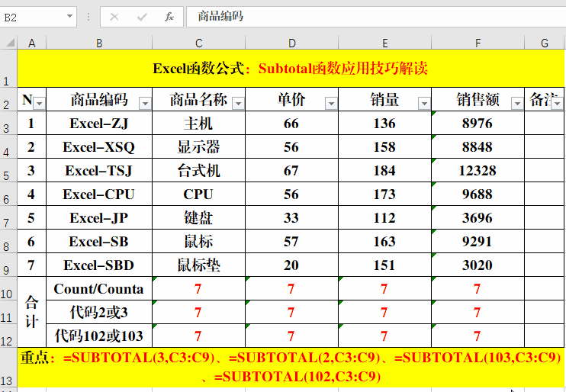Select column D header
The height and width of the screenshot is (392, 566).
[291, 43]
